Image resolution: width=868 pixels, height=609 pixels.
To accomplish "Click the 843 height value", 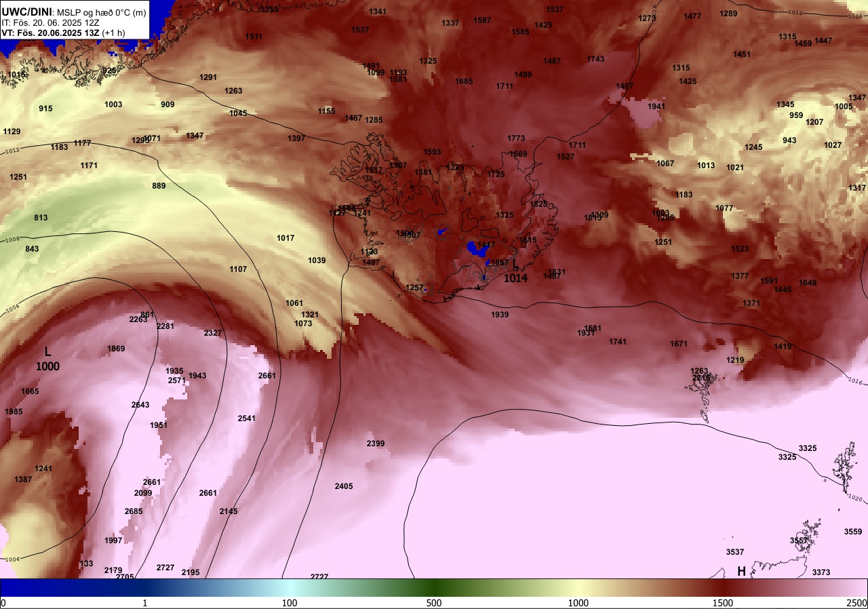I will (32, 249).
